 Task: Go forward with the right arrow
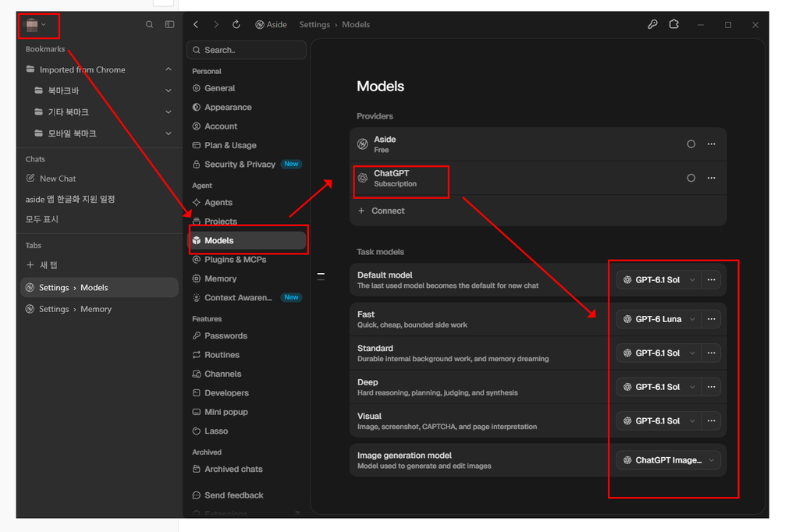[216, 24]
